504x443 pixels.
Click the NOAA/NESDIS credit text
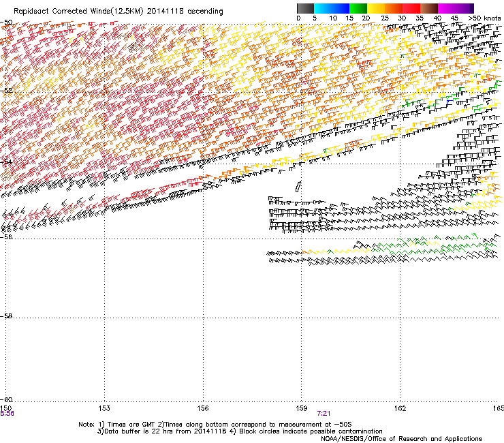click(401, 439)
